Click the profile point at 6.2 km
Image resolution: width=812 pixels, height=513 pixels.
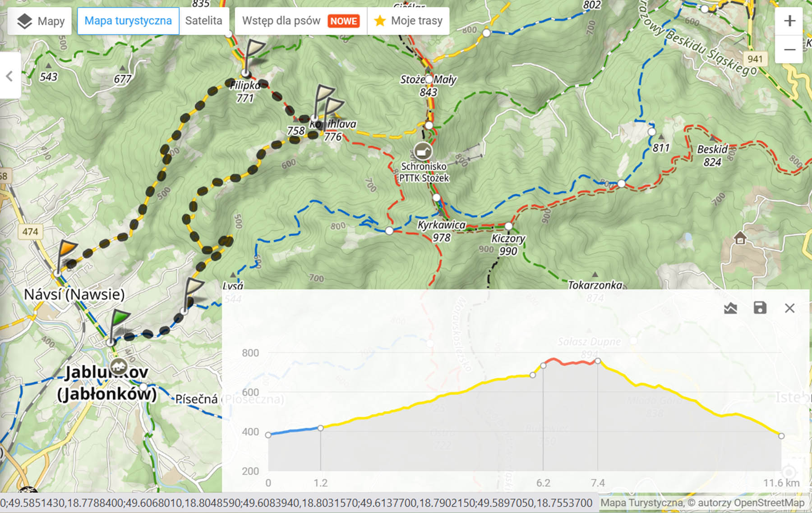[543, 366]
